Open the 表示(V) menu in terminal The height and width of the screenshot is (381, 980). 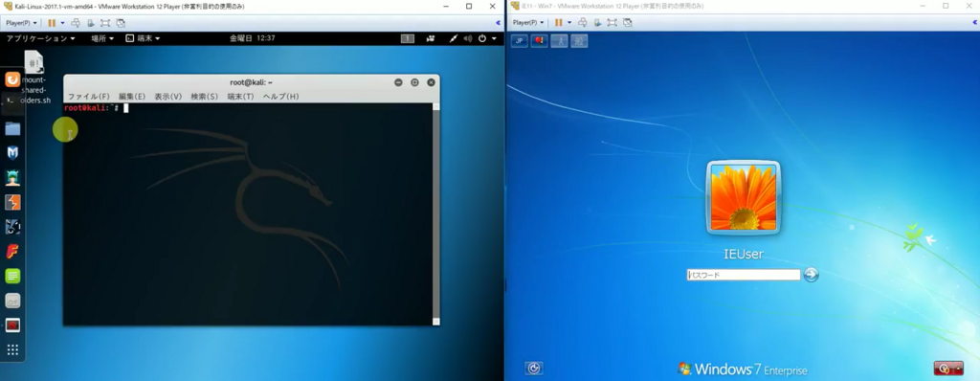pos(167,97)
